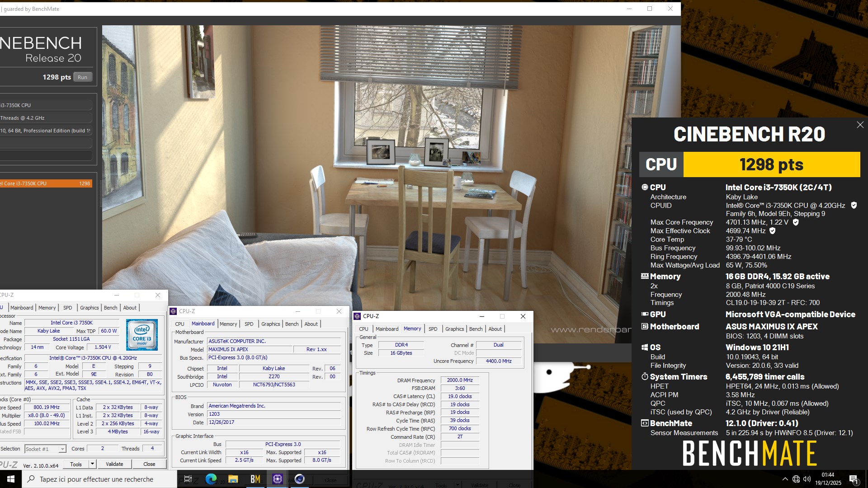The height and width of the screenshot is (488, 868).
Task: Expand the Tools dropdown arrow in CPU-Z
Action: coord(92,464)
